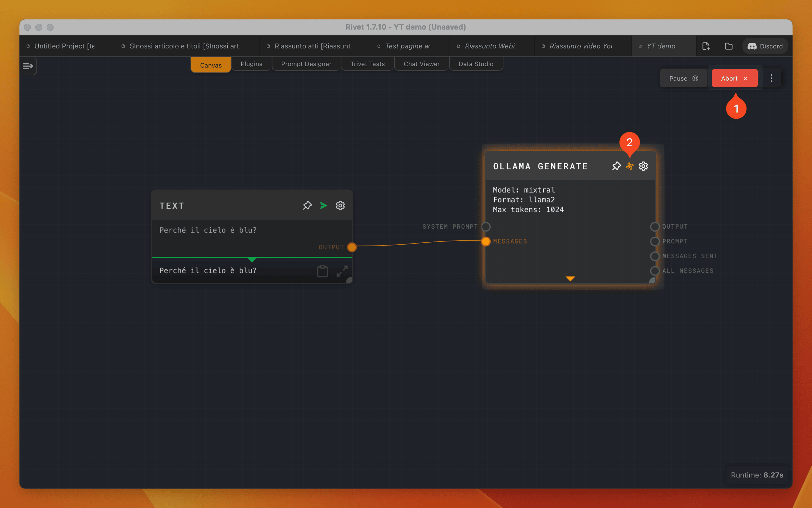This screenshot has height=508, width=812.
Task: Select the YT demo project tab
Action: click(664, 46)
